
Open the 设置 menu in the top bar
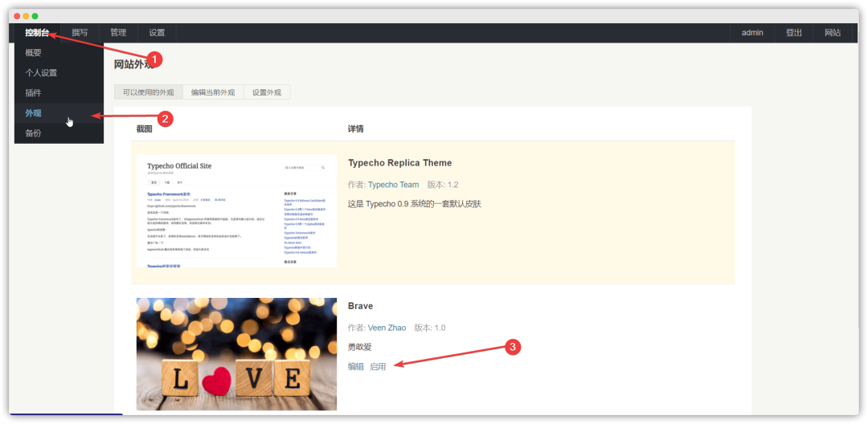(x=157, y=33)
